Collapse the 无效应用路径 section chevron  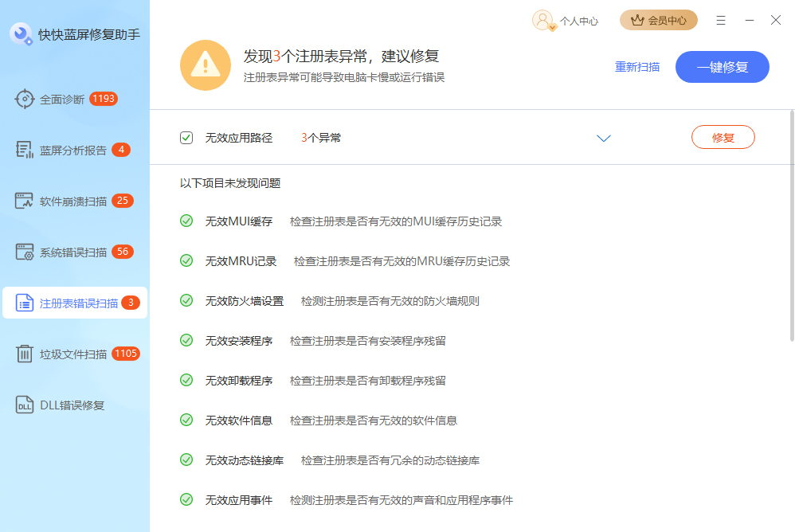pyautogui.click(x=603, y=138)
